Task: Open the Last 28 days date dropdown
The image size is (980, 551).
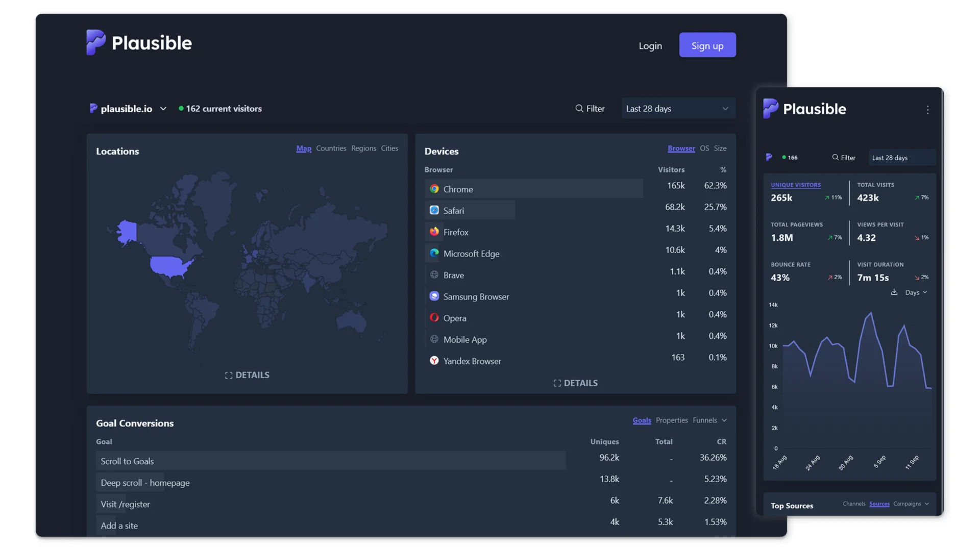Action: pyautogui.click(x=678, y=108)
